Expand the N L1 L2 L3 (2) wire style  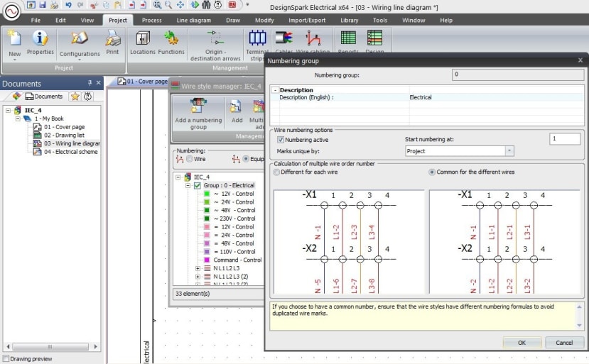[x=198, y=277]
